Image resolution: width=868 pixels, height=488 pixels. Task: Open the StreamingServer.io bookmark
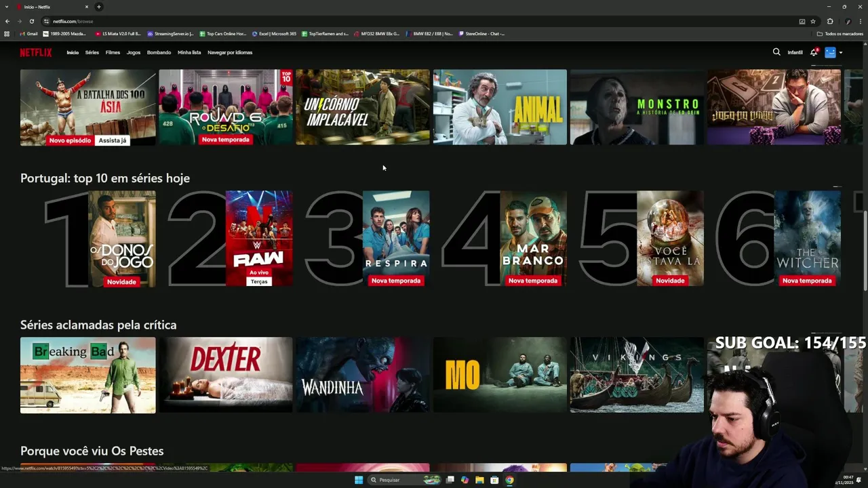[170, 33]
